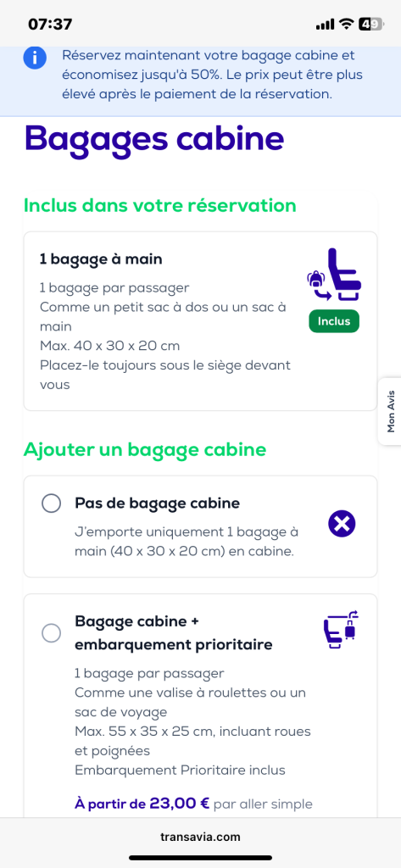Tap the battery indicator in status bar
Image resolution: width=401 pixels, height=868 pixels.
(x=370, y=24)
